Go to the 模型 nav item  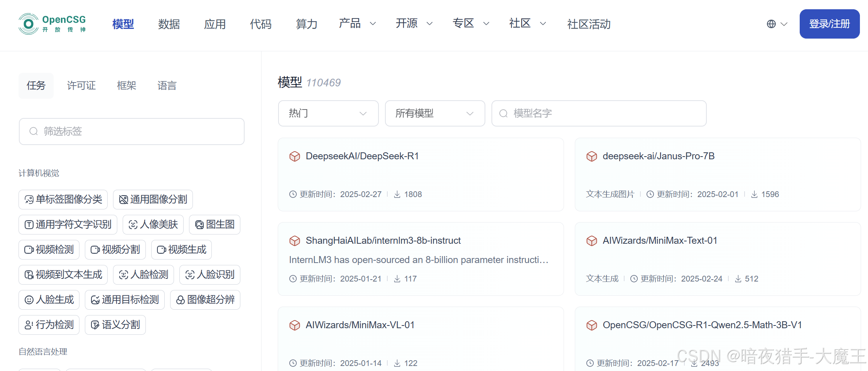coord(123,24)
